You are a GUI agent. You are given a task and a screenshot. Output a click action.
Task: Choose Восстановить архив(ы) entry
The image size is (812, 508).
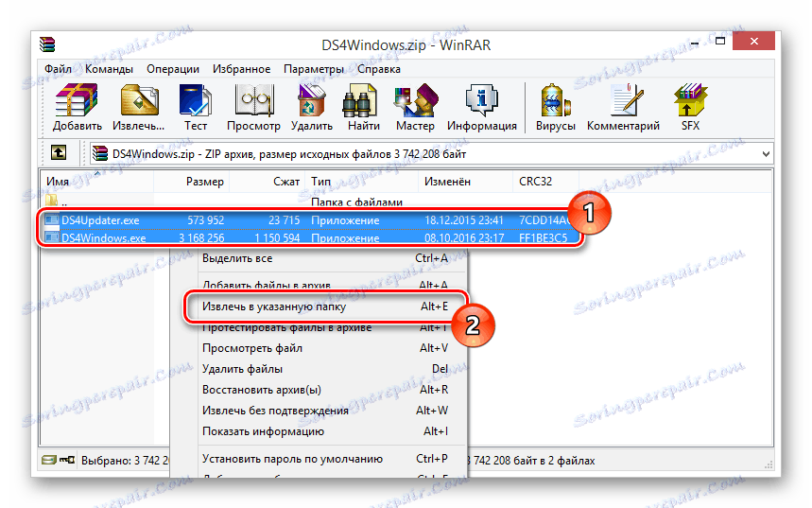pyautogui.click(x=324, y=390)
